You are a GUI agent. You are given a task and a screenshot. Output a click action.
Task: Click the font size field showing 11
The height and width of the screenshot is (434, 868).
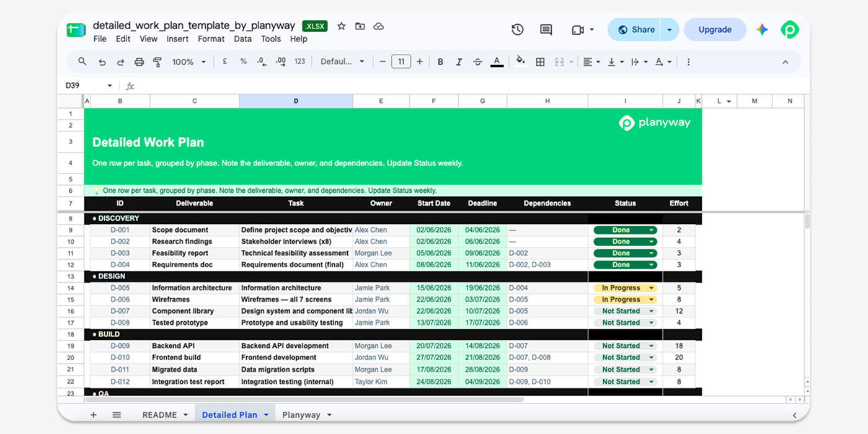401,61
